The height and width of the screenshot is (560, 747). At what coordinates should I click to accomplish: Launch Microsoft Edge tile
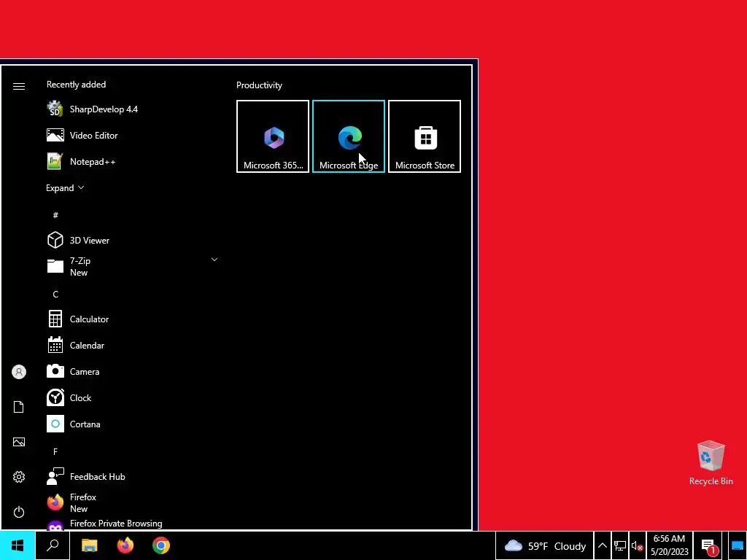[348, 136]
